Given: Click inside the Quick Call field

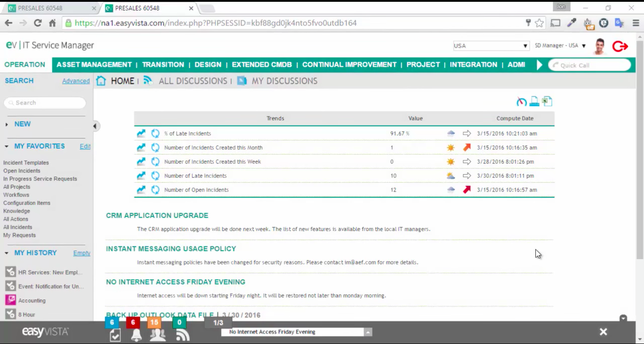Looking at the screenshot, I should point(589,65).
